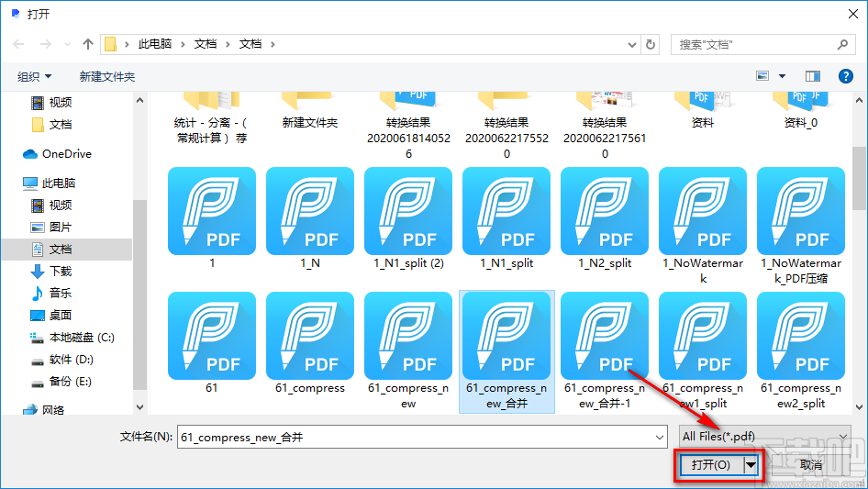Select PDF file named 1

[x=212, y=218]
